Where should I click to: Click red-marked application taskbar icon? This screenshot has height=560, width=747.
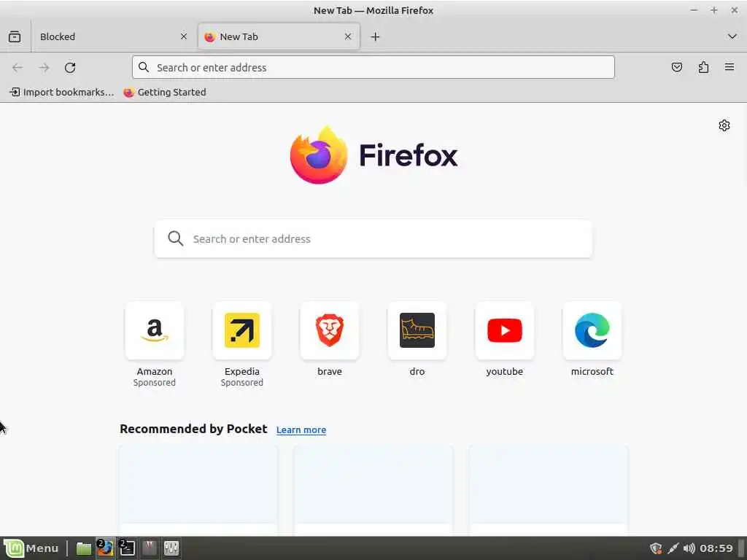click(149, 548)
